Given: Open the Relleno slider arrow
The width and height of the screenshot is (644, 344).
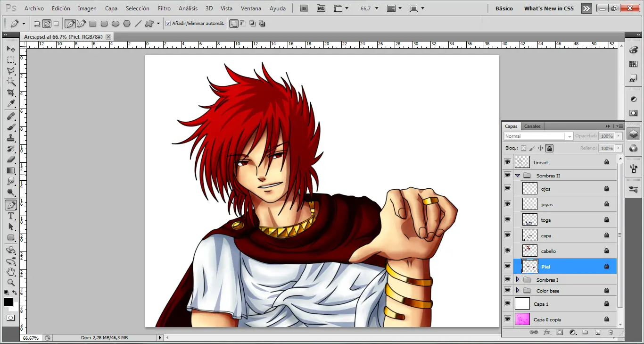Looking at the screenshot, I should 619,148.
